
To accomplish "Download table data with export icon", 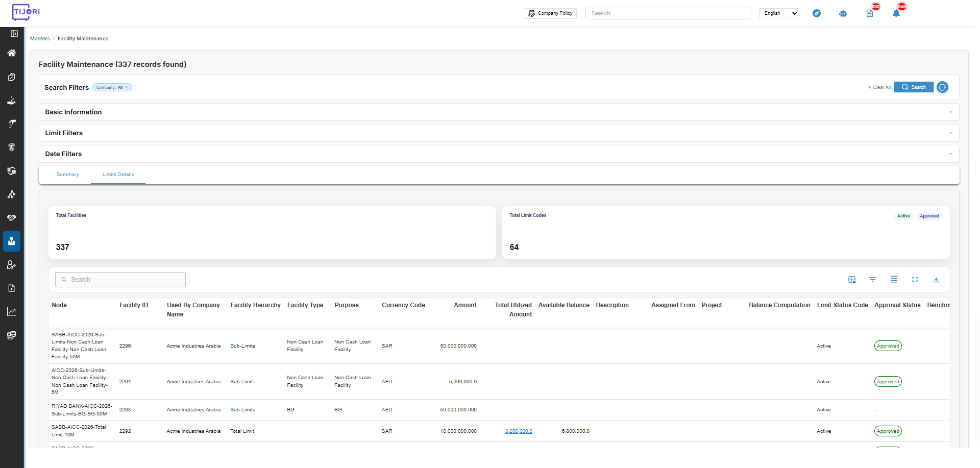I will point(936,280).
